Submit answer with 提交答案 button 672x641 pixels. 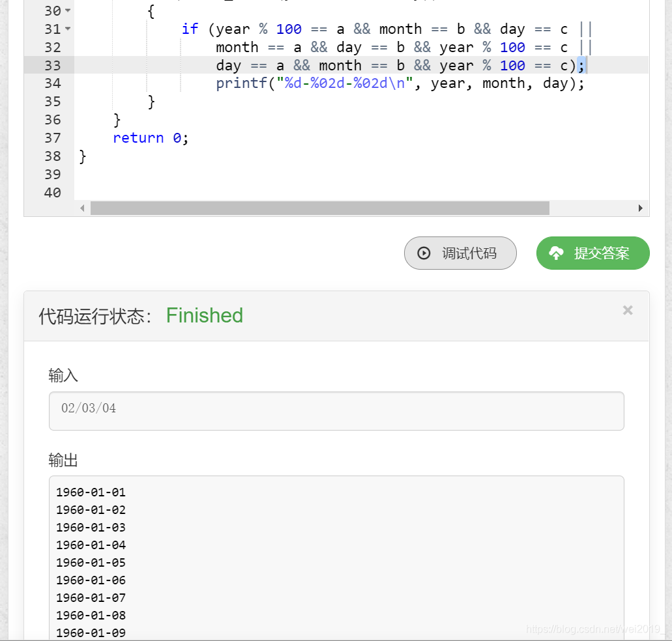tap(592, 253)
